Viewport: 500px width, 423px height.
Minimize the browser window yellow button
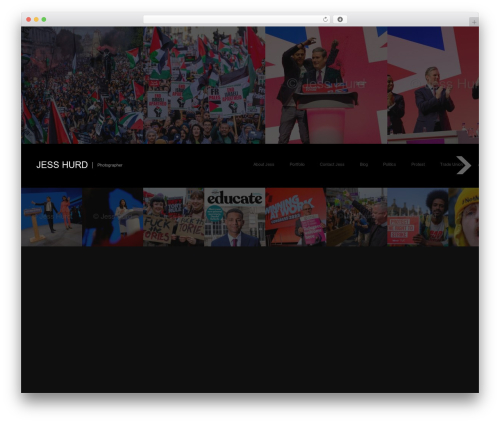36,19
